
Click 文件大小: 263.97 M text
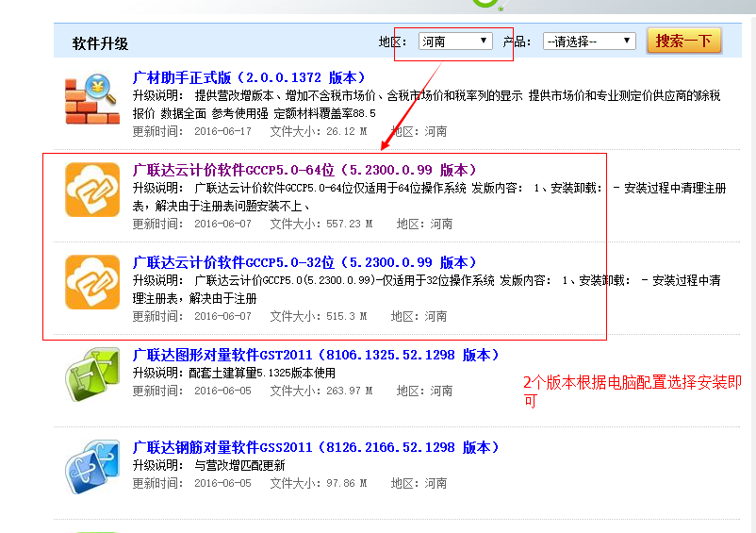coord(321,391)
